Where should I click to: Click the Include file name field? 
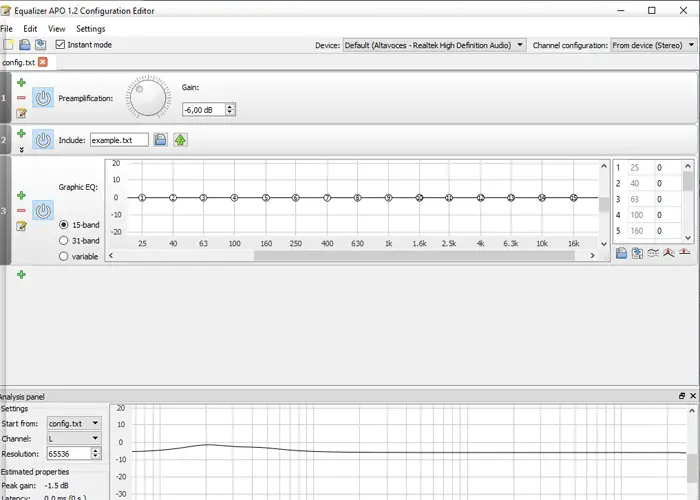119,140
